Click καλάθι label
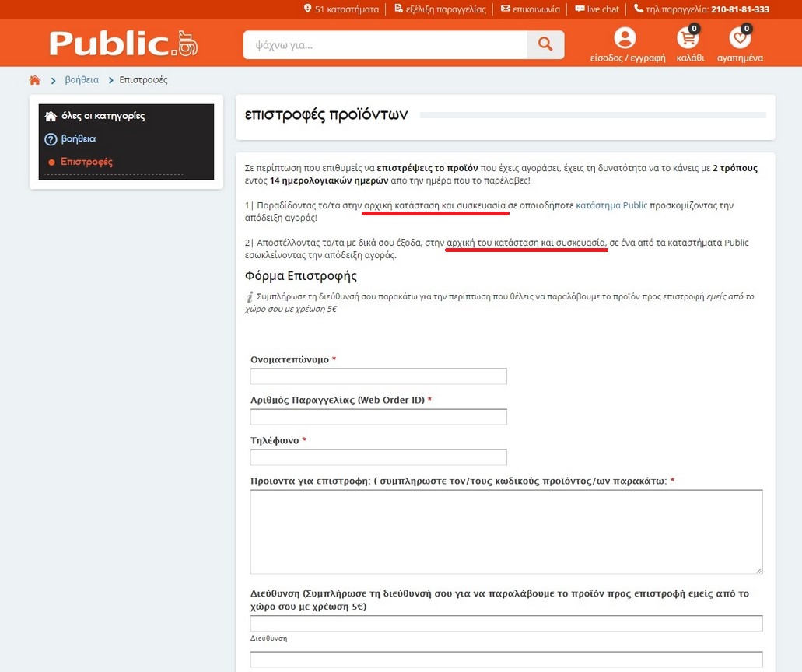The image size is (802, 672). (x=691, y=58)
